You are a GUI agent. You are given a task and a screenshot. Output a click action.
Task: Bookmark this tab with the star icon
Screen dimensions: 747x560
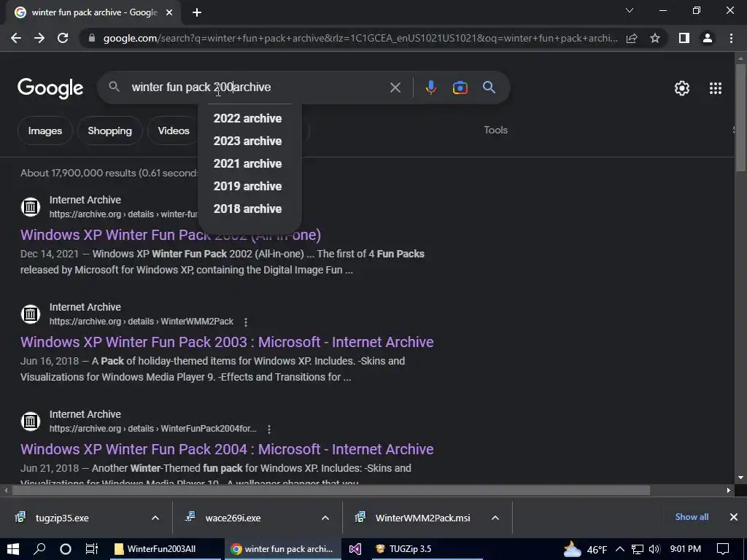point(655,38)
